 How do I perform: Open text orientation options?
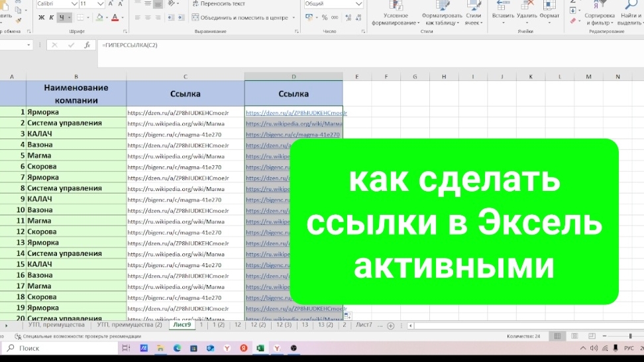coord(174,4)
